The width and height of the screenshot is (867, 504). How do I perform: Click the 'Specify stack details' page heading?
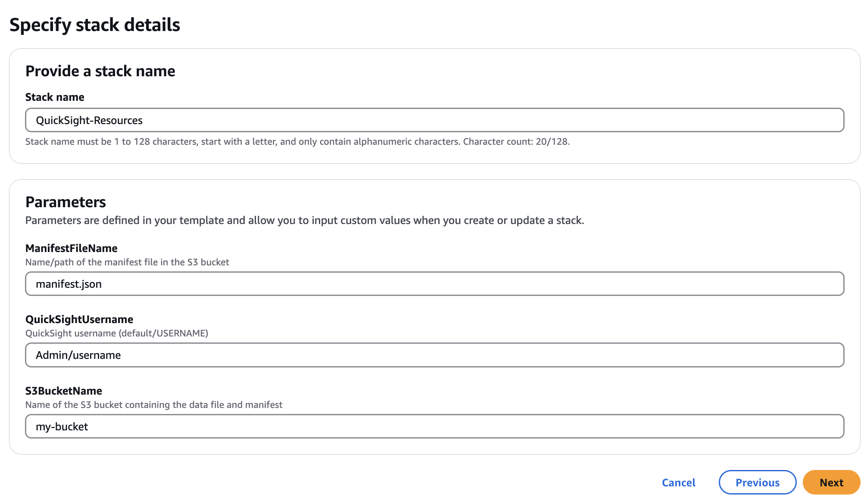pos(95,25)
